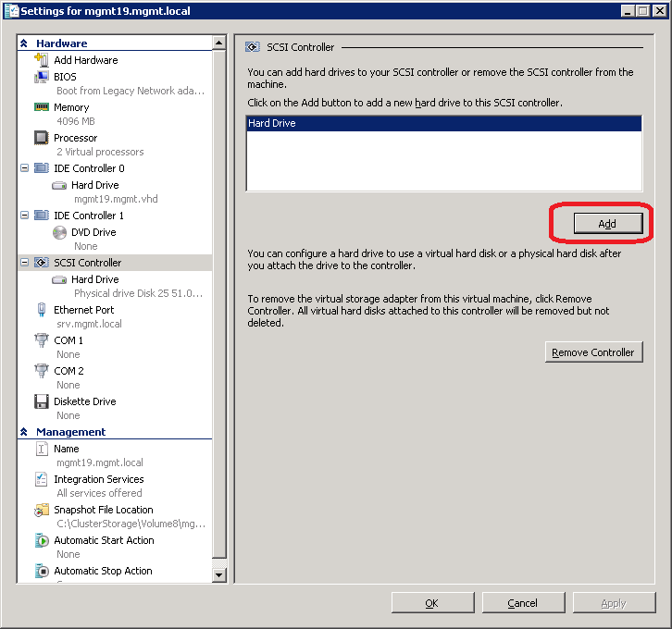
Task: Maximize the settings window
Action: (643, 11)
